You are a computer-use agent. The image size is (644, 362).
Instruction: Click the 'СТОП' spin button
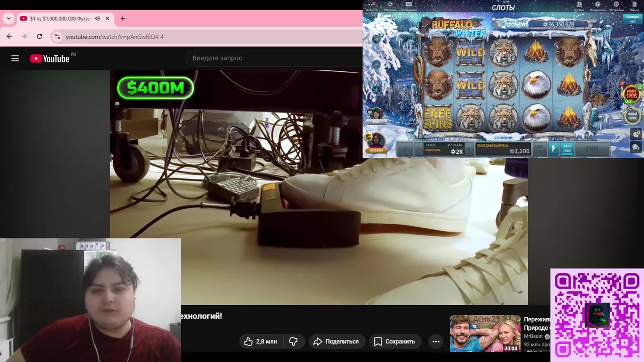(x=592, y=149)
